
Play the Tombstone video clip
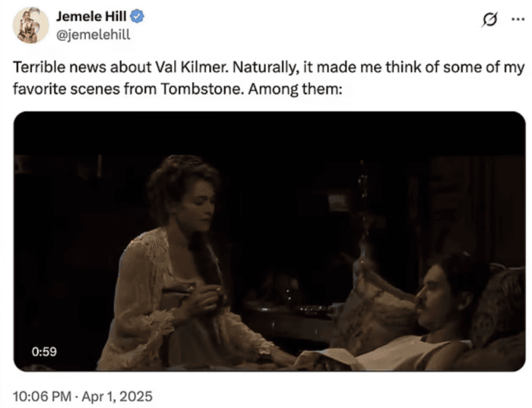[270, 242]
